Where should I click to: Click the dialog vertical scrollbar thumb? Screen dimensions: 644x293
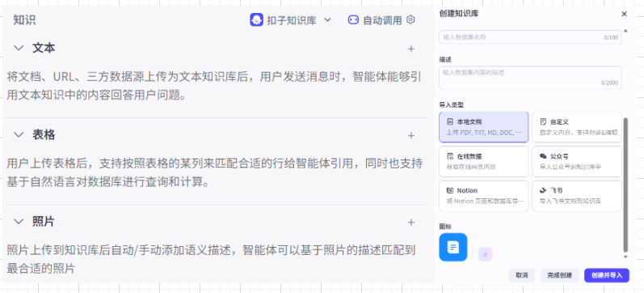point(625,185)
